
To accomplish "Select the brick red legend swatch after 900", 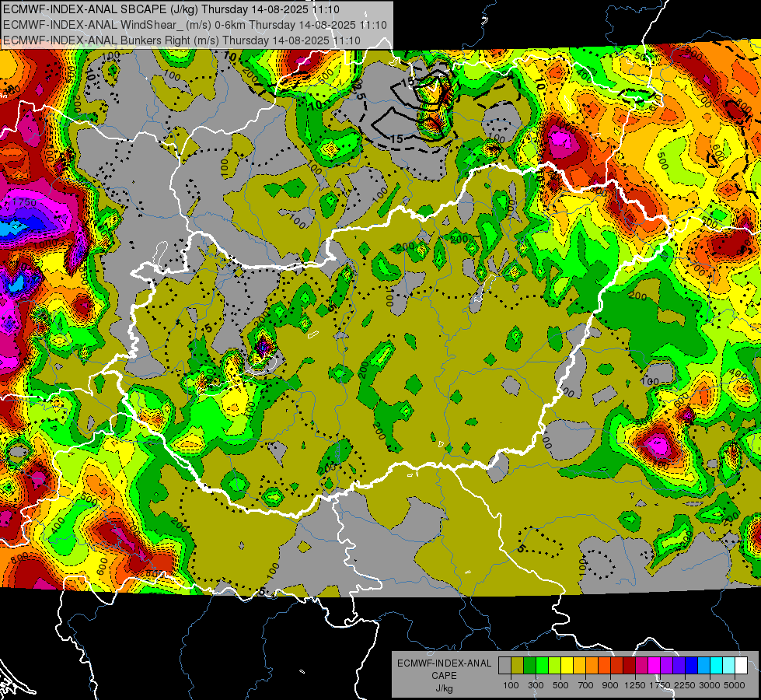I will point(617,666).
